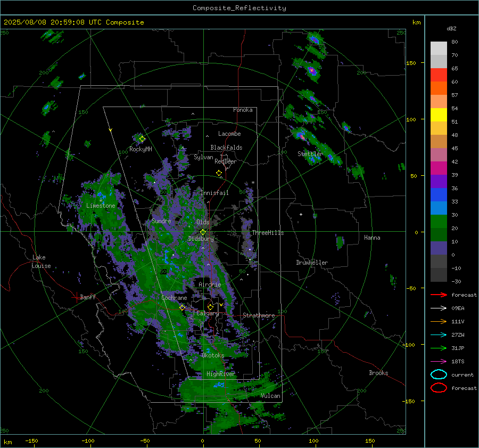The image size is (479, 448).
Task: Pick the bright green legend swatch
Action: pos(439,221)
